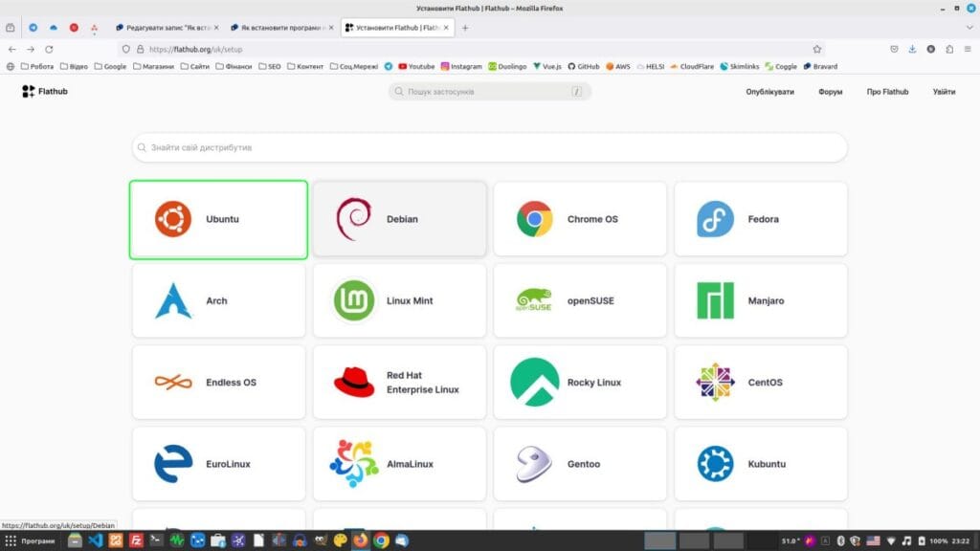Choose the Fedora distribution logo
980x551 pixels.
(x=715, y=219)
